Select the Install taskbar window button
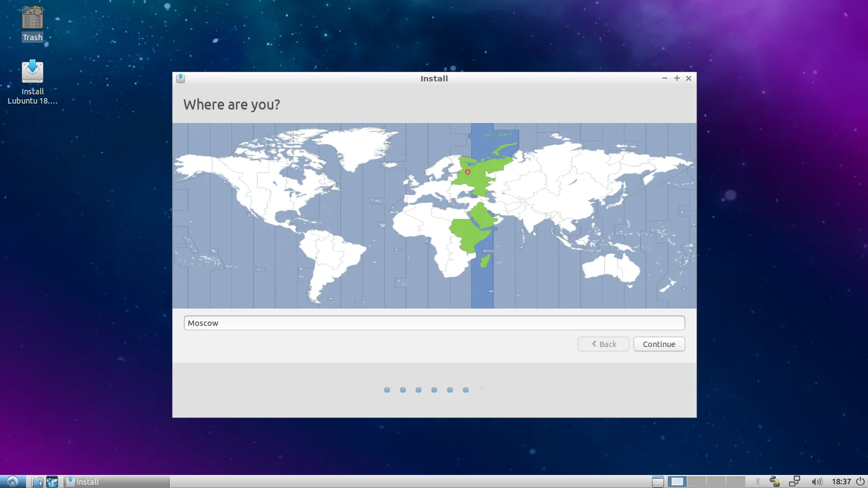Viewport: 868px width, 488px height. click(117, 481)
